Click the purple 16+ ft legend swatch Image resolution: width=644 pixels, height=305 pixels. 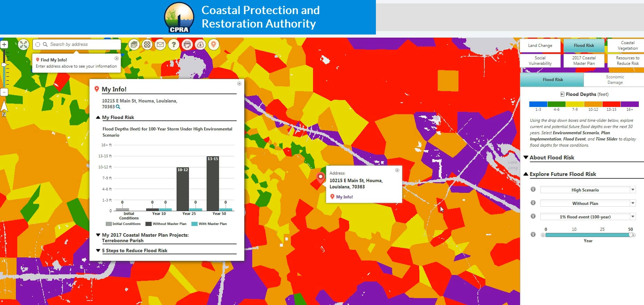630,104
